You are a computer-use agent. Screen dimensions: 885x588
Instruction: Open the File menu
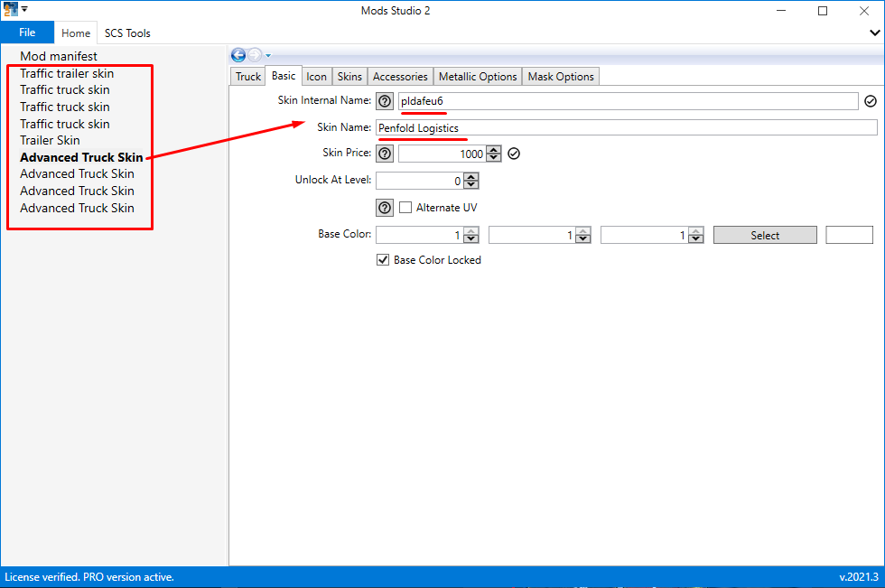(27, 32)
